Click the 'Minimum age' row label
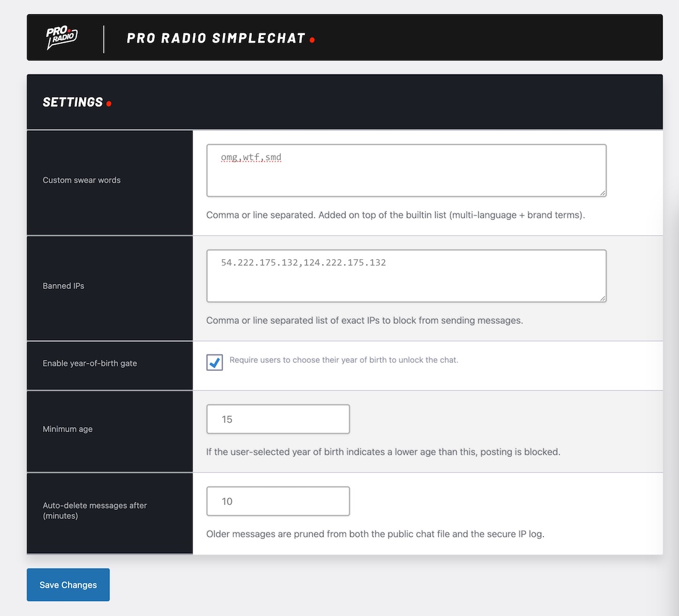 click(67, 429)
